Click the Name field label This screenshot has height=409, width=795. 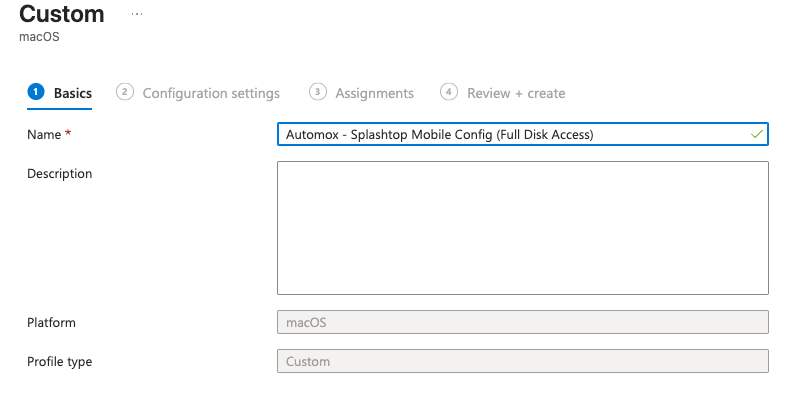point(44,134)
